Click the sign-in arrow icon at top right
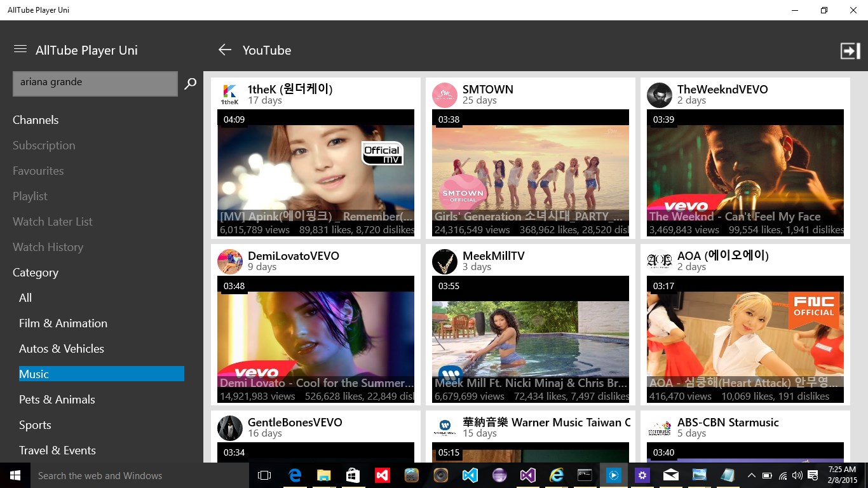 tap(850, 51)
